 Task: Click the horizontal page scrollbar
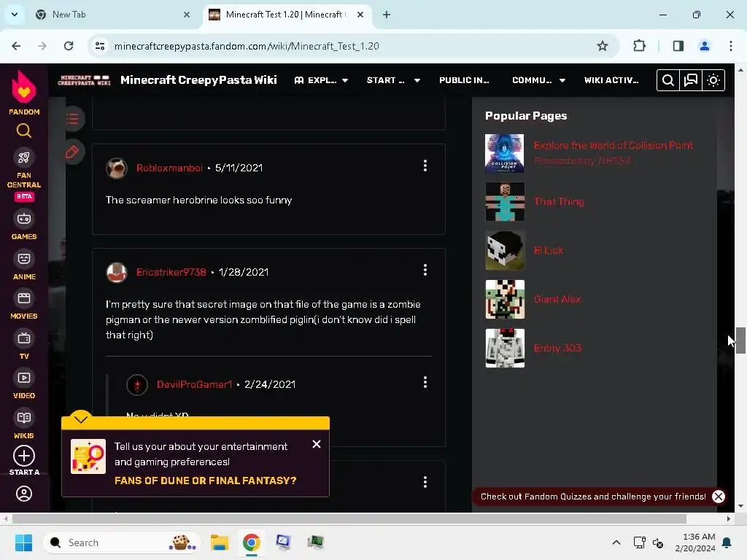pos(349,518)
